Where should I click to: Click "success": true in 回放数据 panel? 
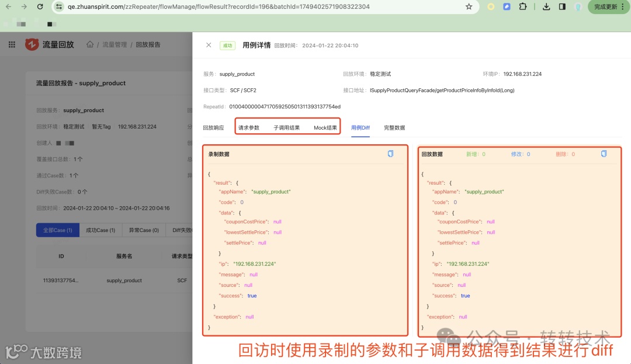450,295
